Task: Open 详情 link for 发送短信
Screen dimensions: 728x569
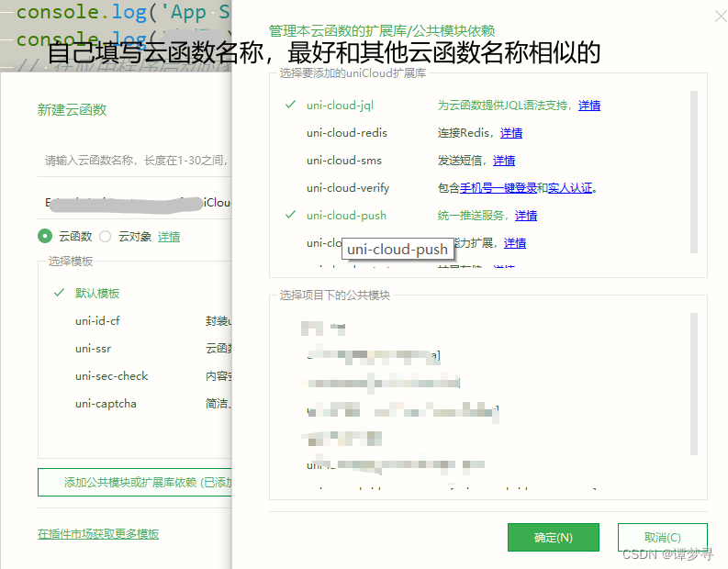Action: (x=504, y=161)
